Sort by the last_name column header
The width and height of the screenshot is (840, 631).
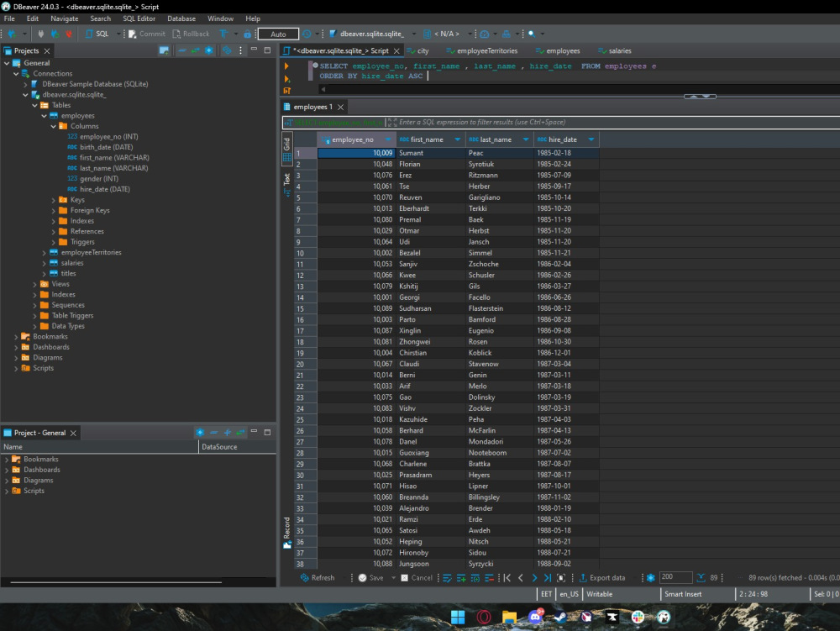pos(496,139)
